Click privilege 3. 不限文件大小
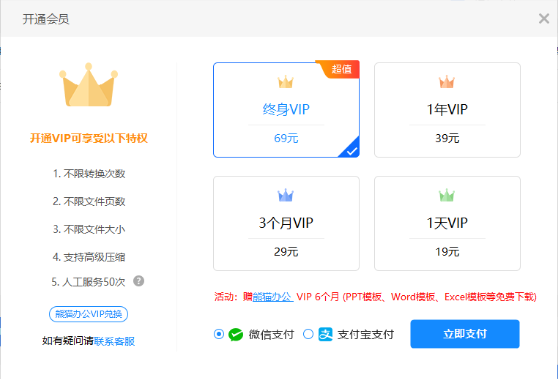 coord(89,229)
